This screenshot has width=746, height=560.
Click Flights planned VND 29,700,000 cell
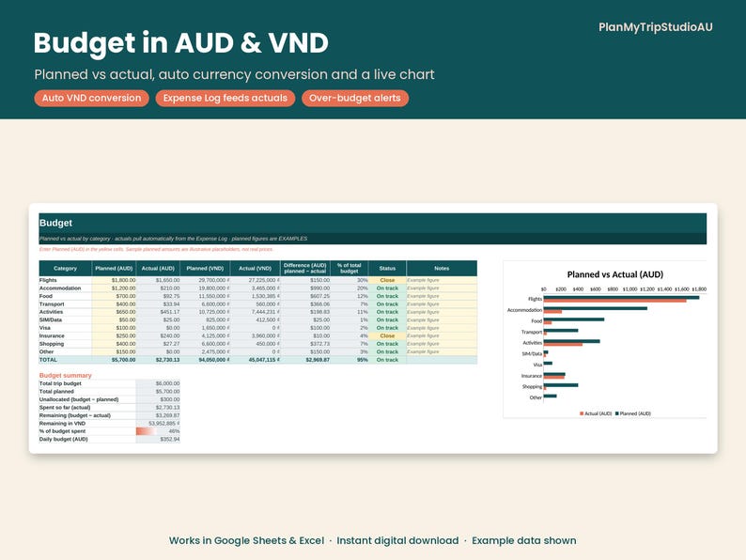point(205,280)
